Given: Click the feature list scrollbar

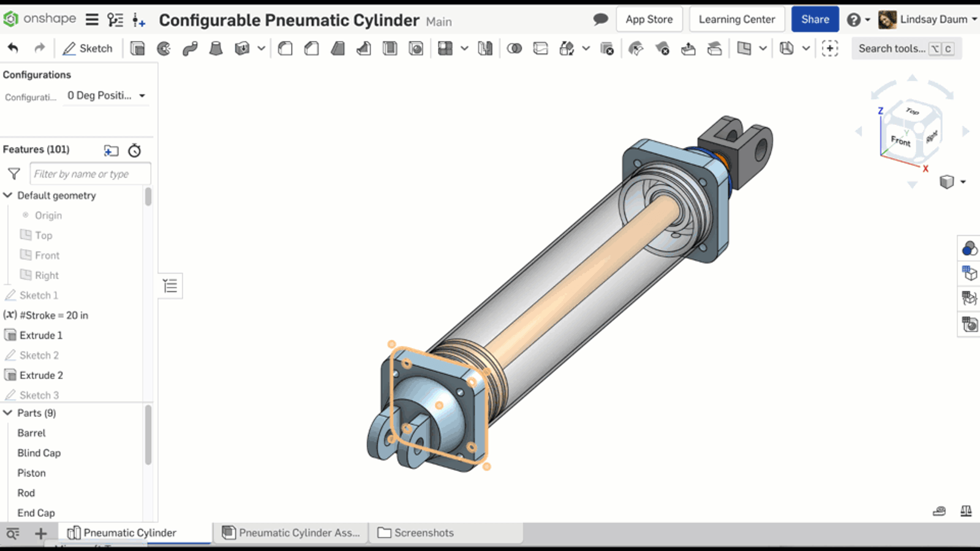Looking at the screenshot, I should 148,197.
